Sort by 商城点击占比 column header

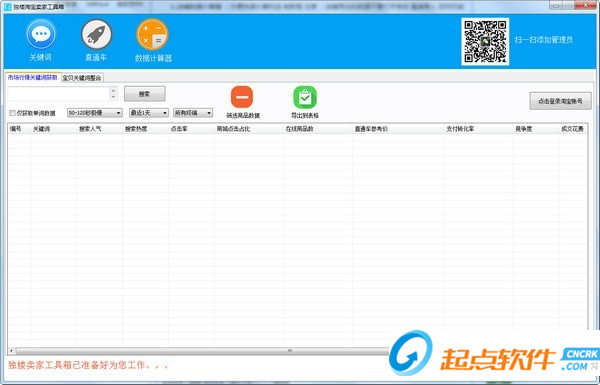(x=248, y=129)
